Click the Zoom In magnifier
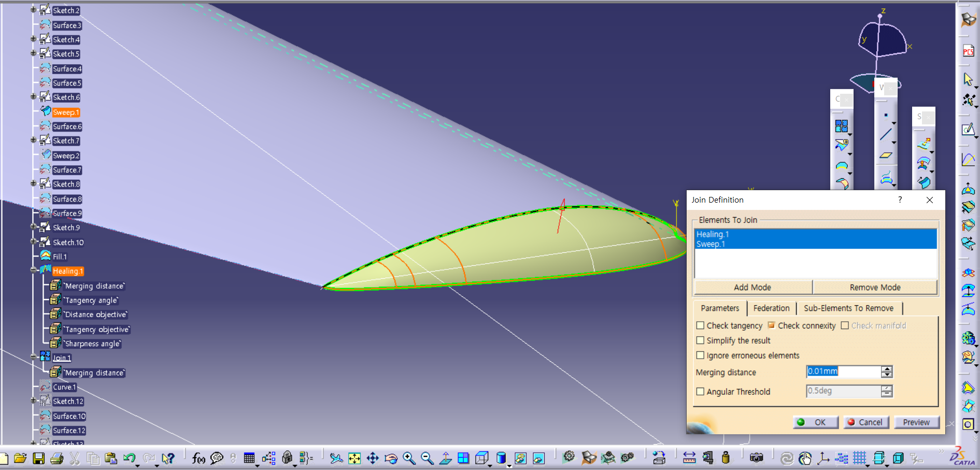The image size is (980, 470). coord(409,458)
